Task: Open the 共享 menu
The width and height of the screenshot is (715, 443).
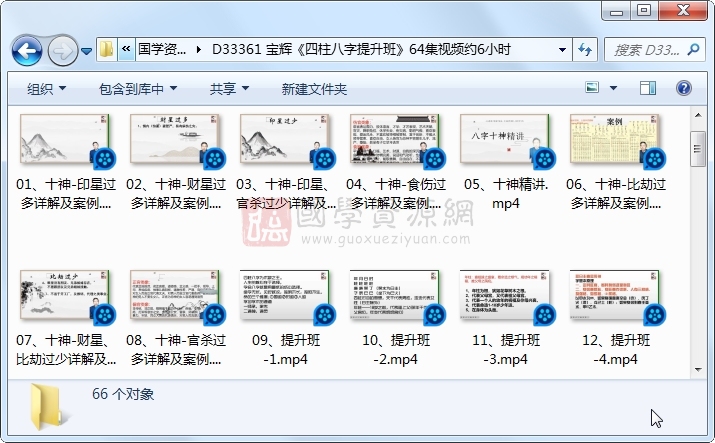Action: tap(229, 89)
